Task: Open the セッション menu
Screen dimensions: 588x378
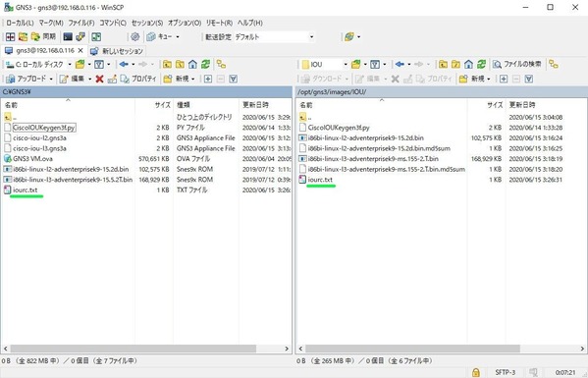Action: click(147, 23)
